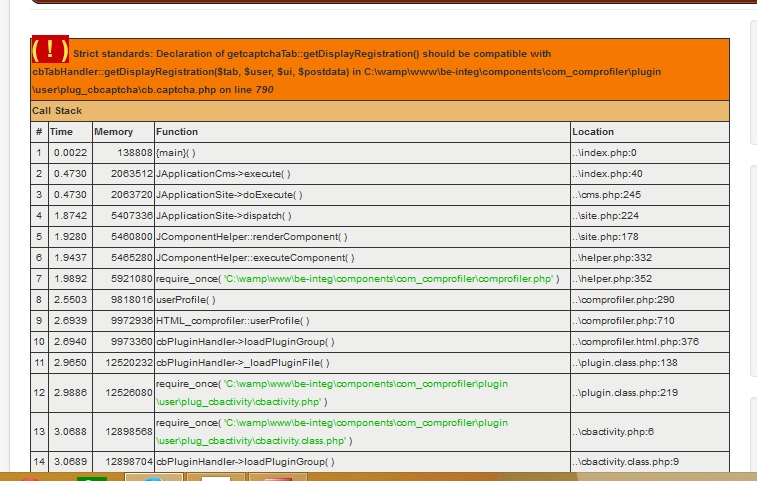Click location '..\helper.php:332'
The height and width of the screenshot is (481, 757).
tap(612, 258)
